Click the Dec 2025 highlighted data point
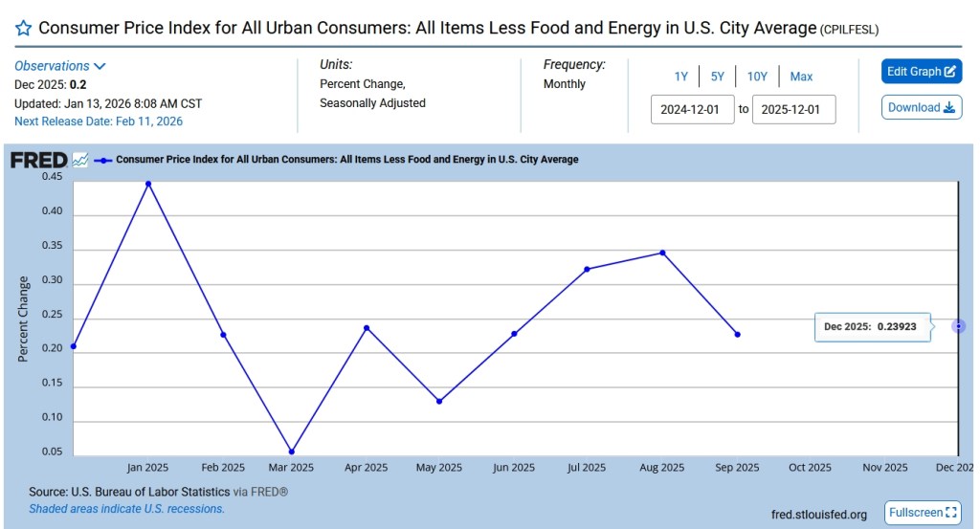 pyautogui.click(x=958, y=326)
